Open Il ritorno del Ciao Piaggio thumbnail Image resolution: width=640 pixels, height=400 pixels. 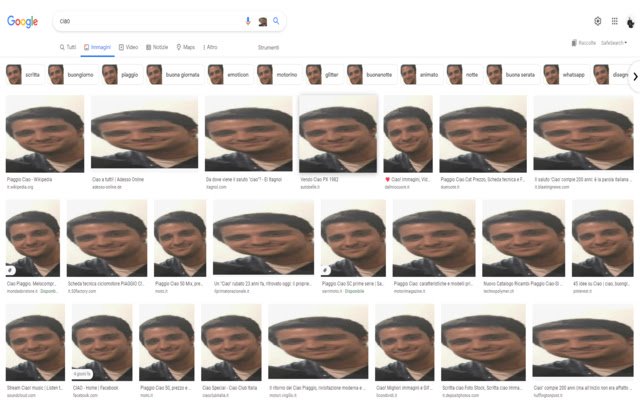click(x=318, y=341)
